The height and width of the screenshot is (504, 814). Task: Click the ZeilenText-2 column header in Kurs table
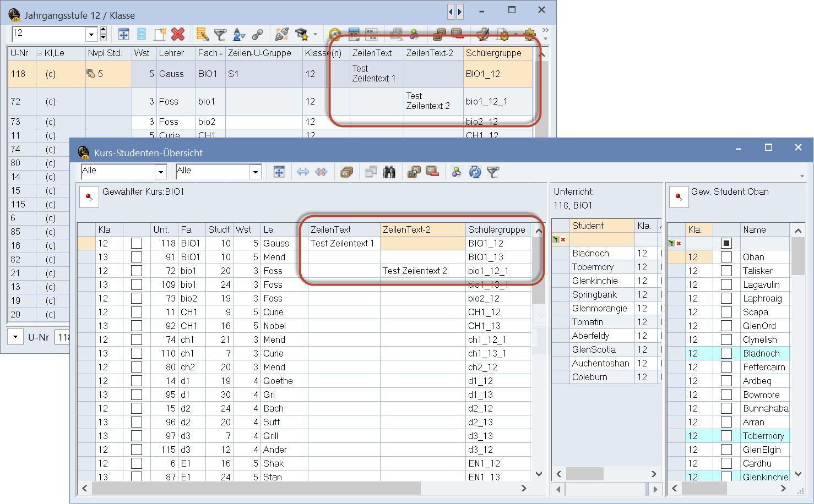pyautogui.click(x=423, y=229)
